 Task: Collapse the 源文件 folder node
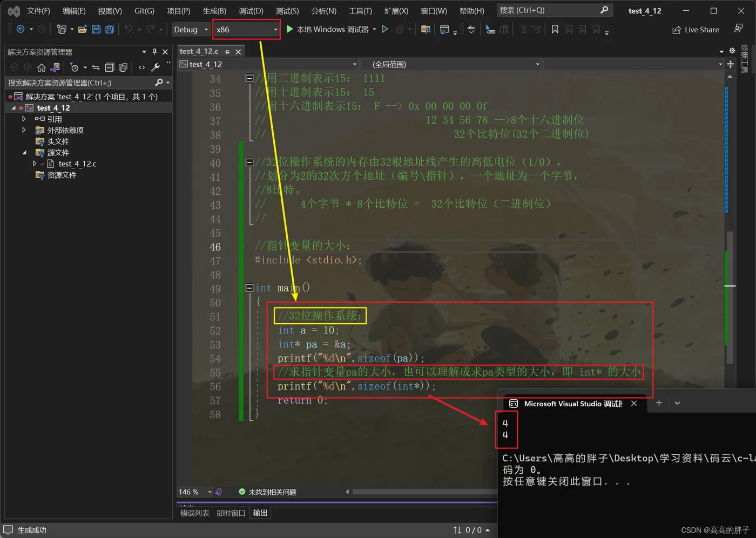24,153
